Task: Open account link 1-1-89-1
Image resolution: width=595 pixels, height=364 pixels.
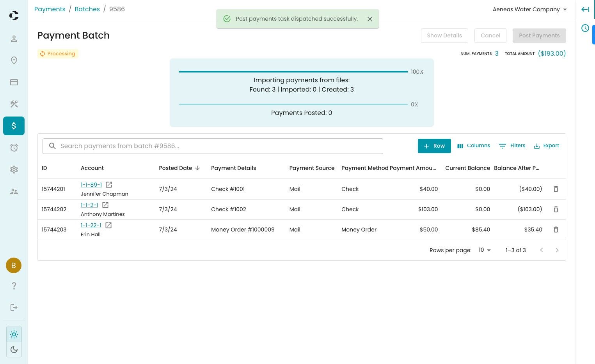Action: click(x=91, y=185)
